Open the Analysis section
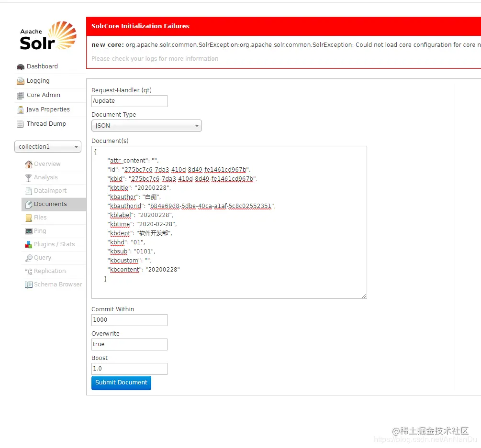 46,177
